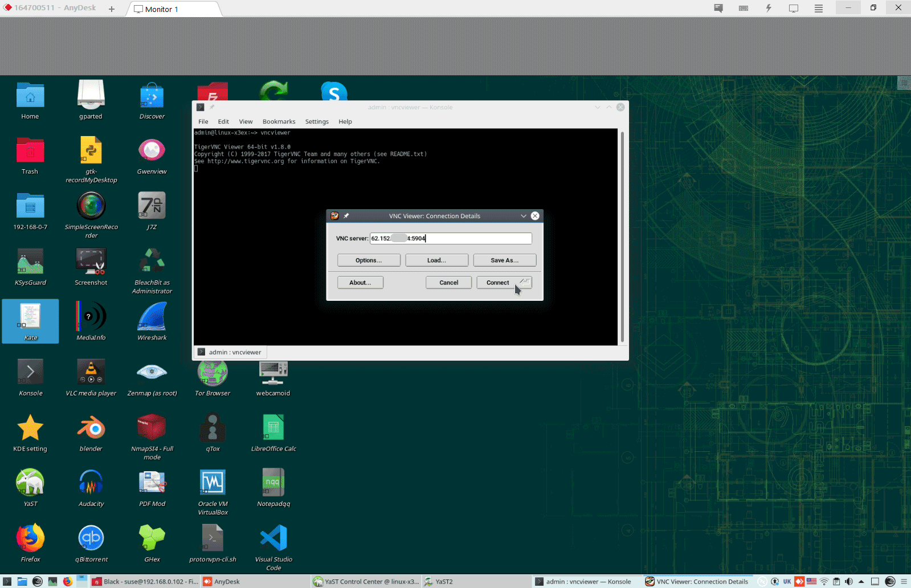911x588 pixels.
Task: Open the Home desktop folder icon
Action: pos(30,101)
